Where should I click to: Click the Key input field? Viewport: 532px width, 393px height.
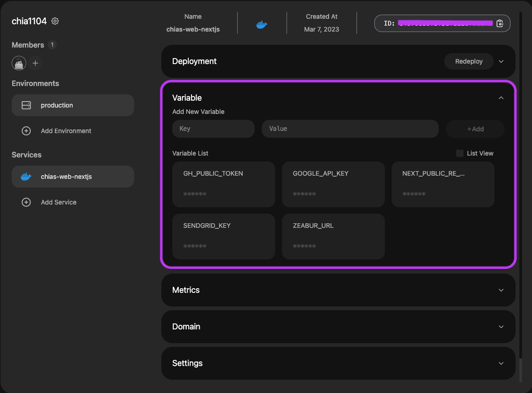213,129
